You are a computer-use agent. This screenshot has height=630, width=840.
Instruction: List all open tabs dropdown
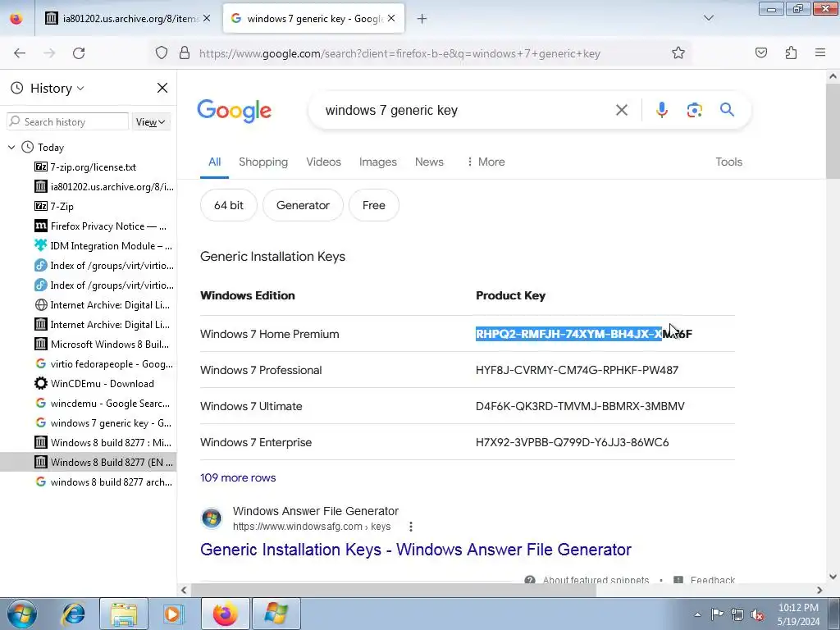click(708, 18)
